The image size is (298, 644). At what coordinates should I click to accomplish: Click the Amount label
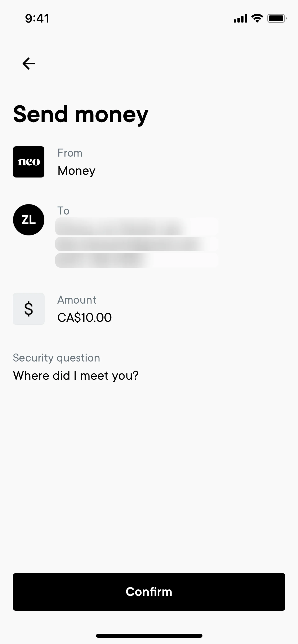pos(77,300)
